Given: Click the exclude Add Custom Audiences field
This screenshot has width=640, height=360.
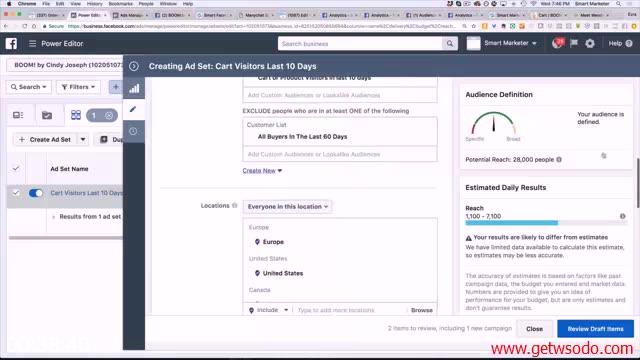Looking at the screenshot, I should 340,154.
